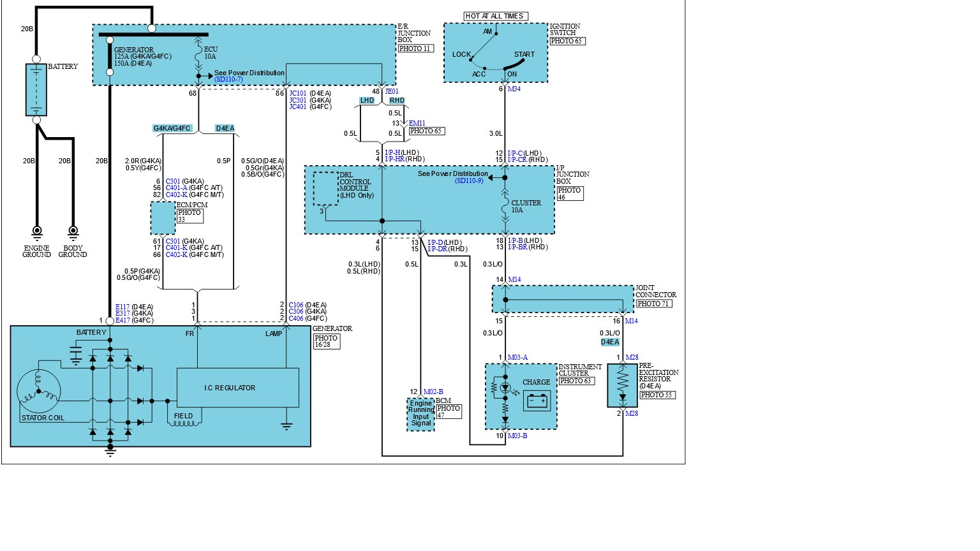Image resolution: width=980 pixels, height=551 pixels.
Task: Click the body ground symbol
Action: click(x=73, y=232)
